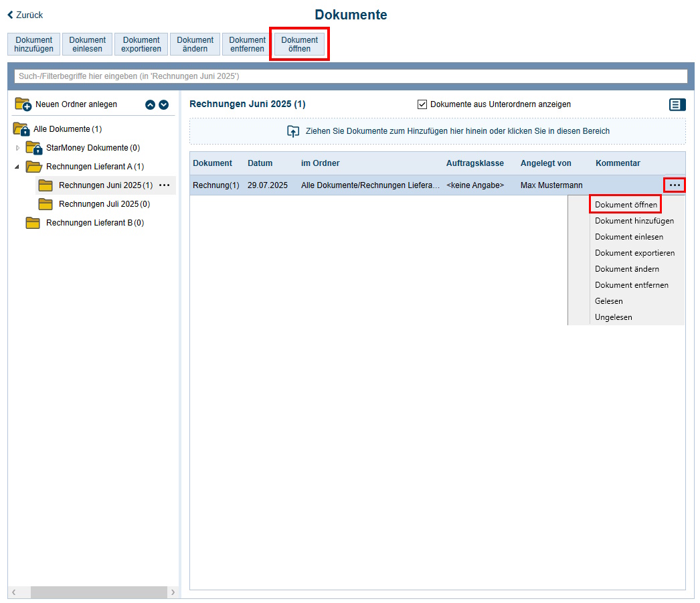700x603 pixels.
Task: Select 'Gelesen' in the context menu
Action: point(608,301)
